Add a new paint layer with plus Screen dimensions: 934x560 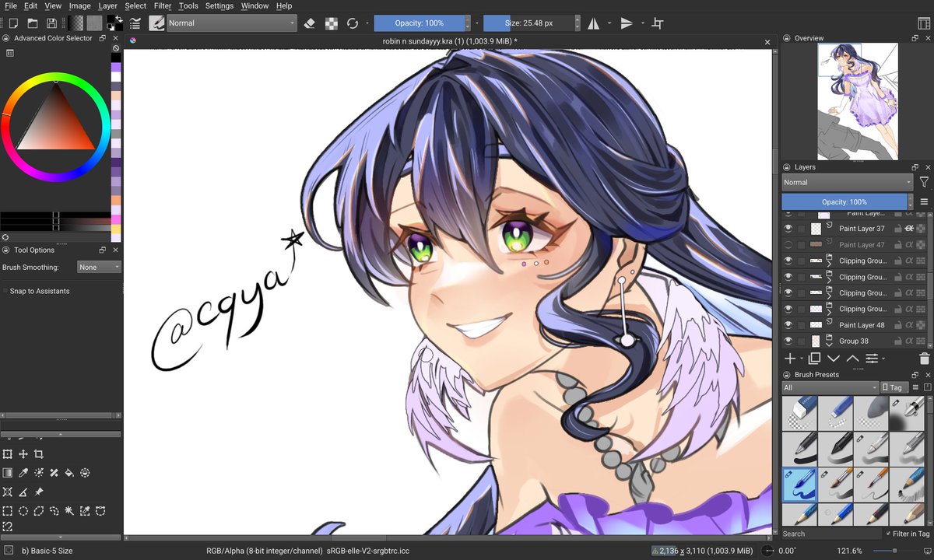pyautogui.click(x=789, y=359)
